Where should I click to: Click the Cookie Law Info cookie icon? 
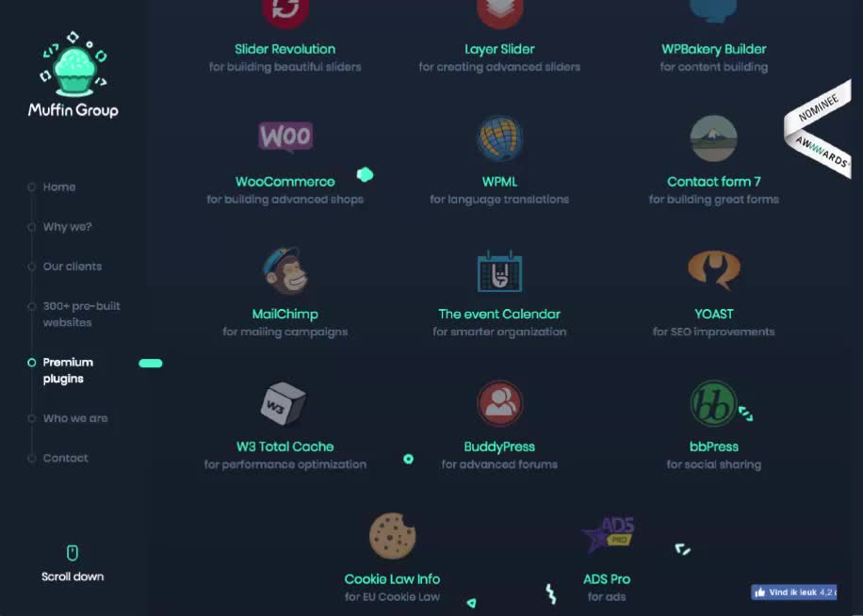[393, 536]
